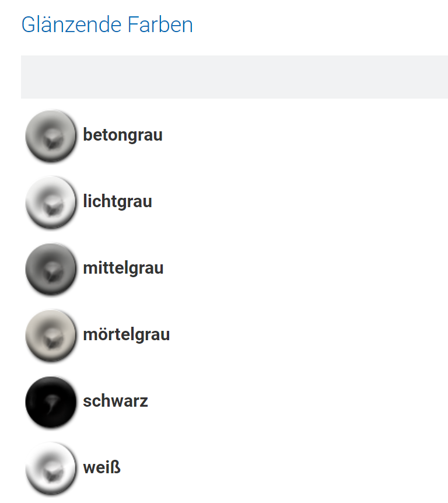This screenshot has height=503, width=448.
Task: Click the word Farben in the heading
Action: coord(160,25)
